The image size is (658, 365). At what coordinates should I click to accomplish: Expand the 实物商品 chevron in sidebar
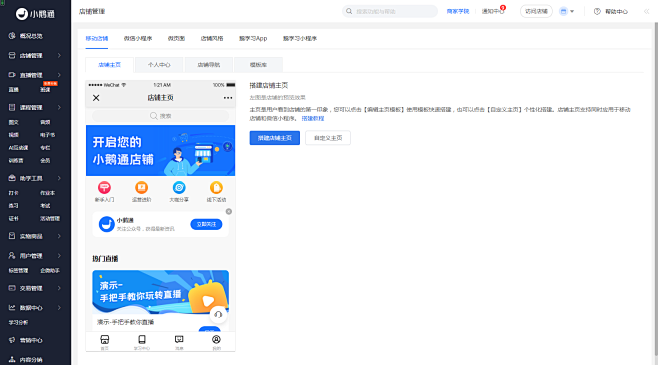click(x=59, y=236)
